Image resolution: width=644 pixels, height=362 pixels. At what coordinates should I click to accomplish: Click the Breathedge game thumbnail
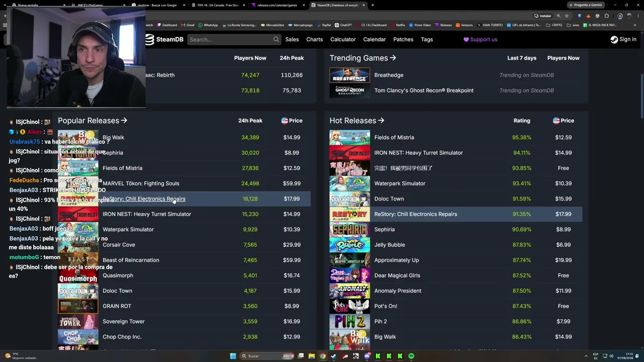click(x=350, y=75)
